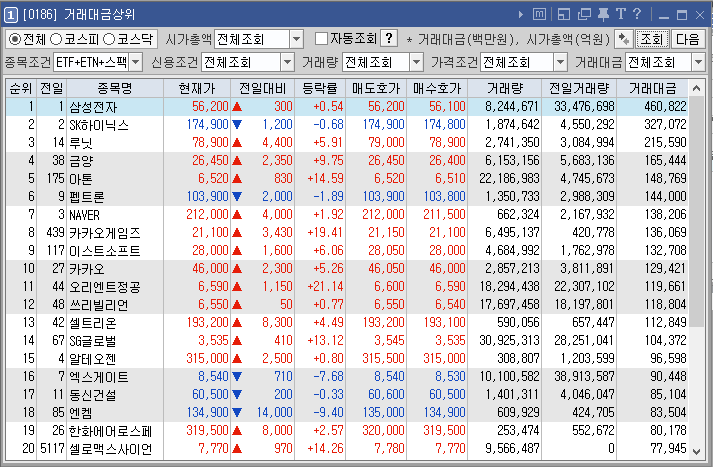
Task: Sort by the 전일대비 column header
Action: (x=262, y=89)
